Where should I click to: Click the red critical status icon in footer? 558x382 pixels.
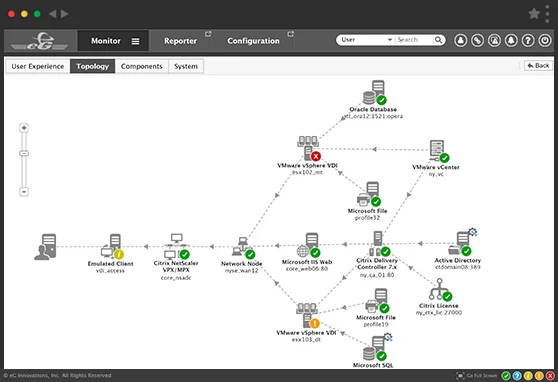coord(550,376)
